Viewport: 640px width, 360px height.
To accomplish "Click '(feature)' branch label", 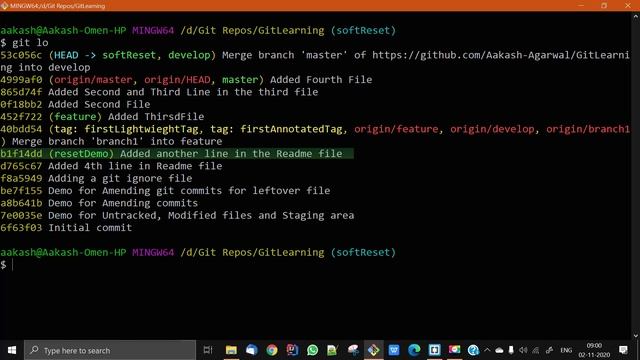I will click(x=75, y=117).
